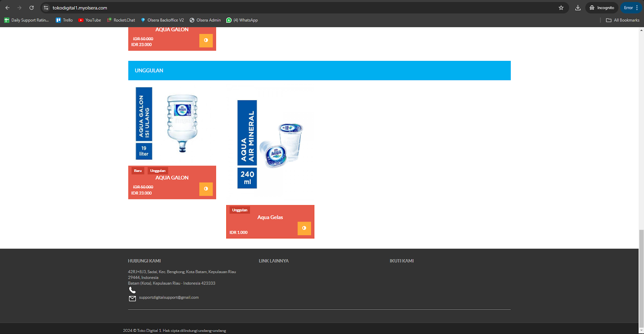Click the email envelope icon in footer
The height and width of the screenshot is (334, 644).
coord(132,299)
